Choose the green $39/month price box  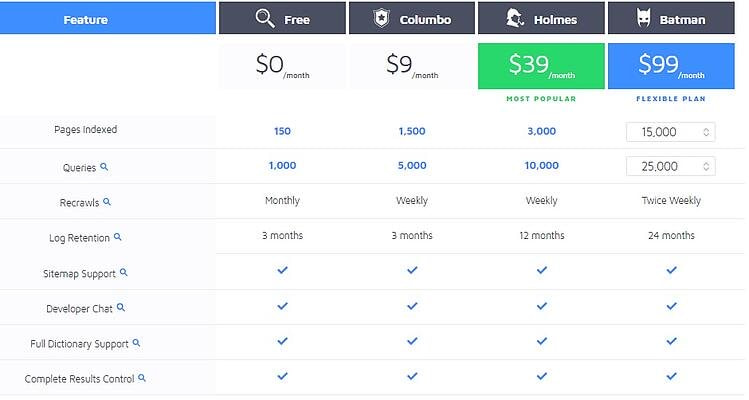click(541, 66)
